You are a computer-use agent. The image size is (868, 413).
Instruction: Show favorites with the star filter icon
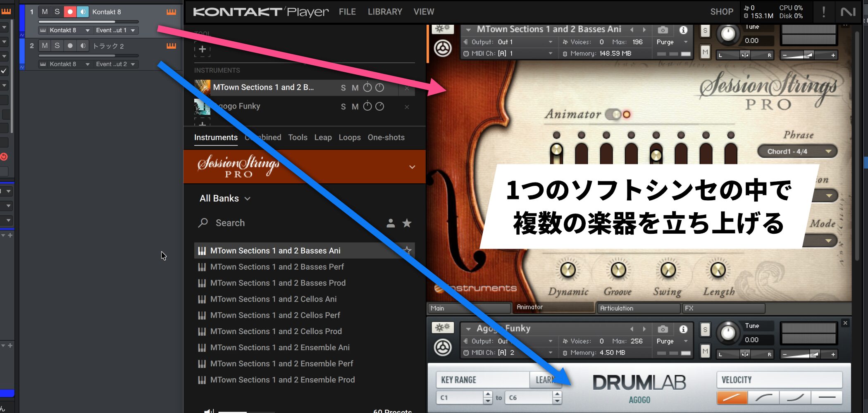click(407, 223)
